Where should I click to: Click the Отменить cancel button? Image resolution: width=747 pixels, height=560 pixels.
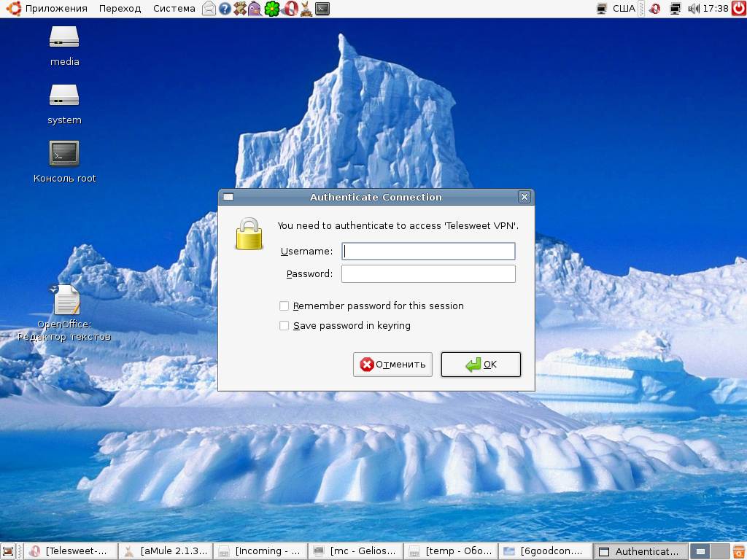(x=392, y=365)
